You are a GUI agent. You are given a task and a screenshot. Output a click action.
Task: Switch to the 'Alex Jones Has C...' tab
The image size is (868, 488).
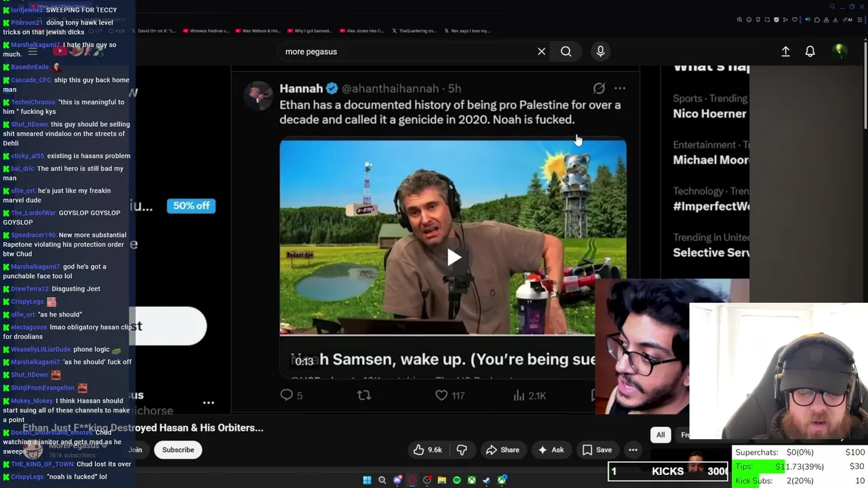point(362,30)
